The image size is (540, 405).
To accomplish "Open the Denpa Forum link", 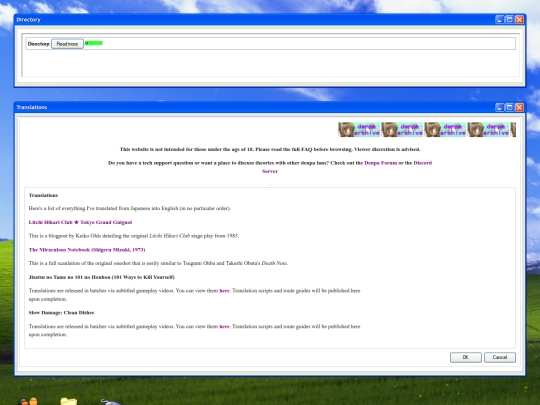I will [381, 163].
